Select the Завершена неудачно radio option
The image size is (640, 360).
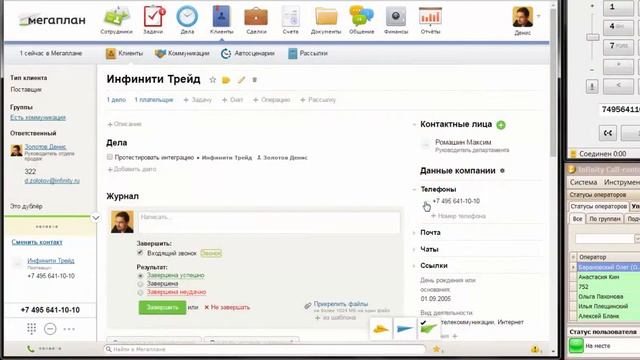(140, 292)
